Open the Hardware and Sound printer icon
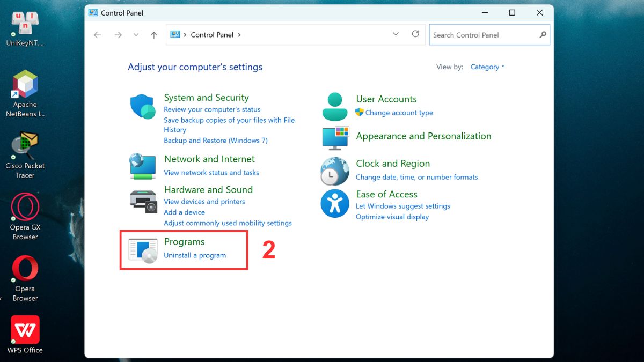The width and height of the screenshot is (644, 362). click(x=143, y=202)
